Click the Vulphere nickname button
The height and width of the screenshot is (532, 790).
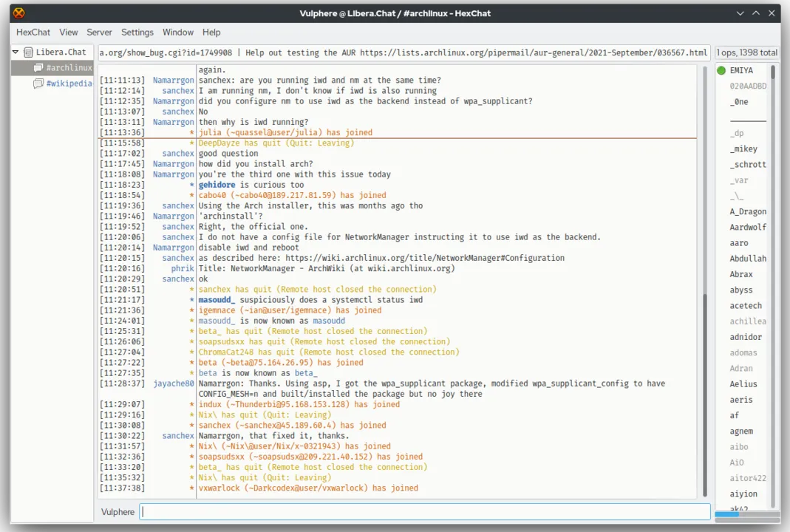point(118,511)
